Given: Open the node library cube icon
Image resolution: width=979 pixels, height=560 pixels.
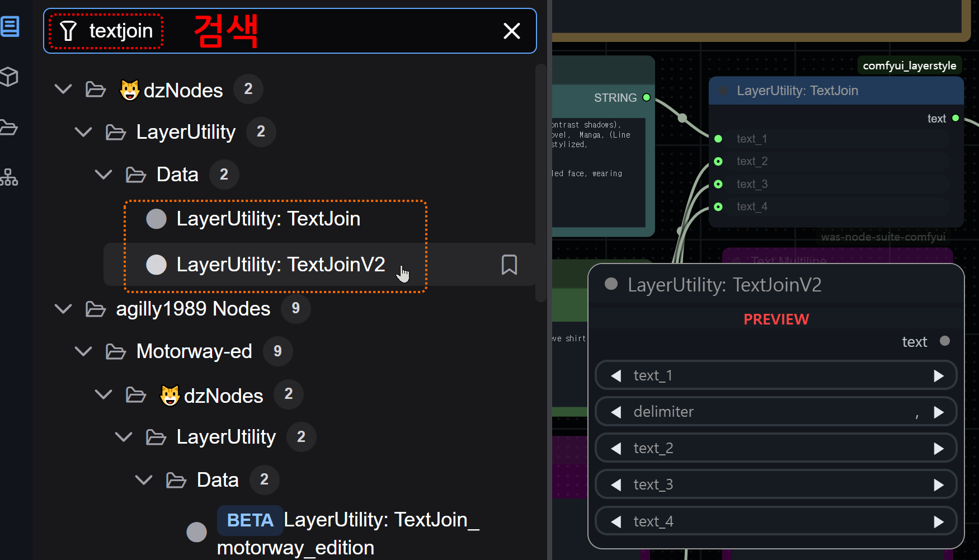Looking at the screenshot, I should point(10,77).
